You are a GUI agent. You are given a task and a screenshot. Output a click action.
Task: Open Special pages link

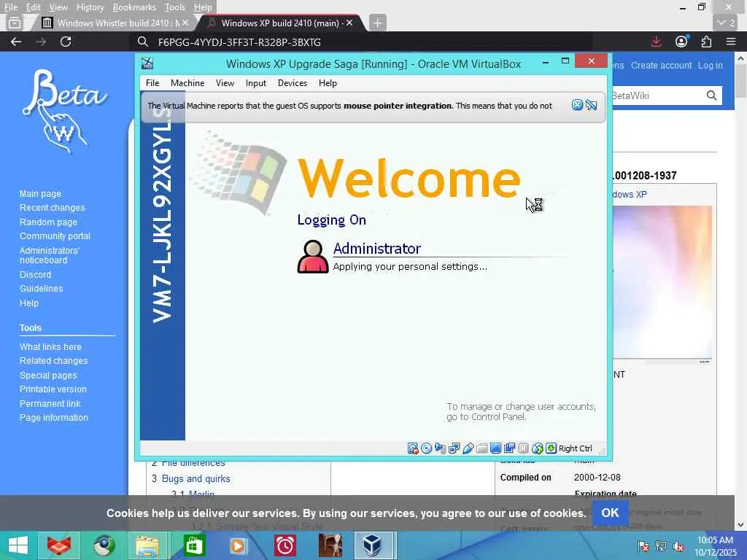pos(48,376)
